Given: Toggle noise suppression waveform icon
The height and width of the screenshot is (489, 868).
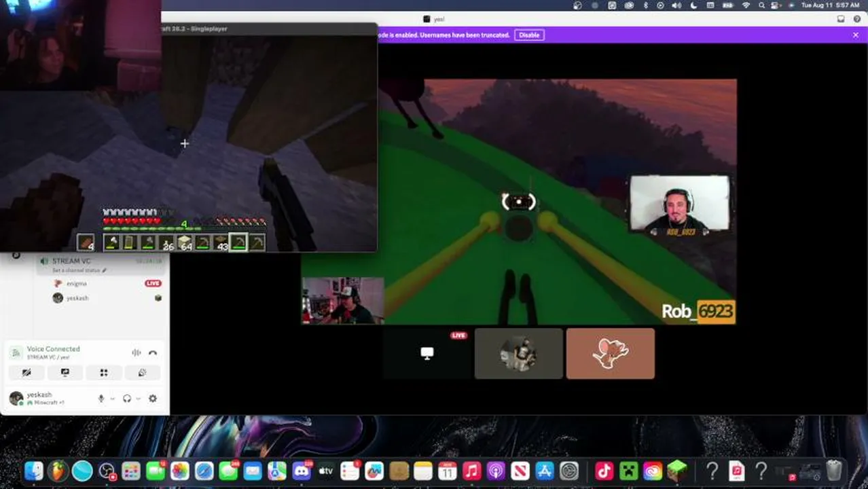Looking at the screenshot, I should point(136,352).
